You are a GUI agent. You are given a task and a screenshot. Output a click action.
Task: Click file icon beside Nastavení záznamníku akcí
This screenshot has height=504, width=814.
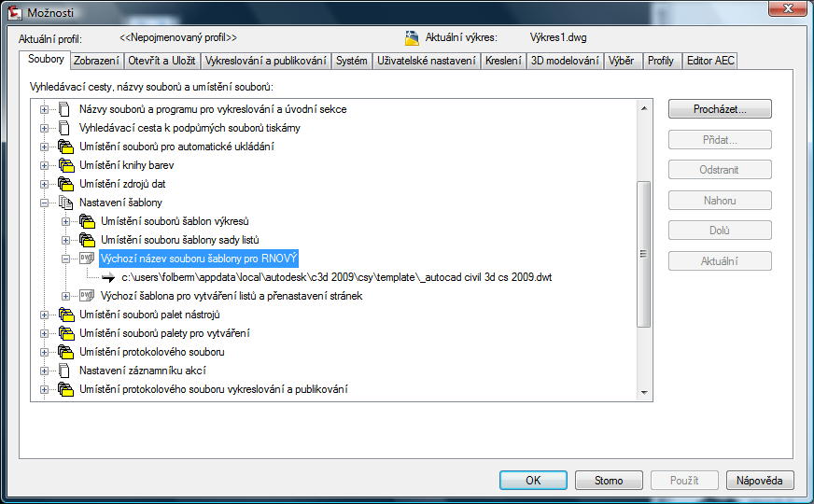click(x=65, y=371)
